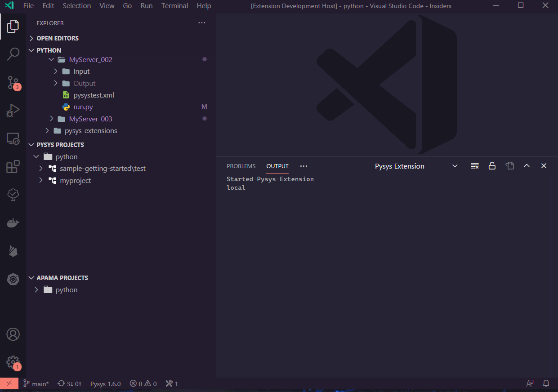This screenshot has height=392, width=558.
Task: Collapse the MyServer_002 folder
Action: [51, 59]
